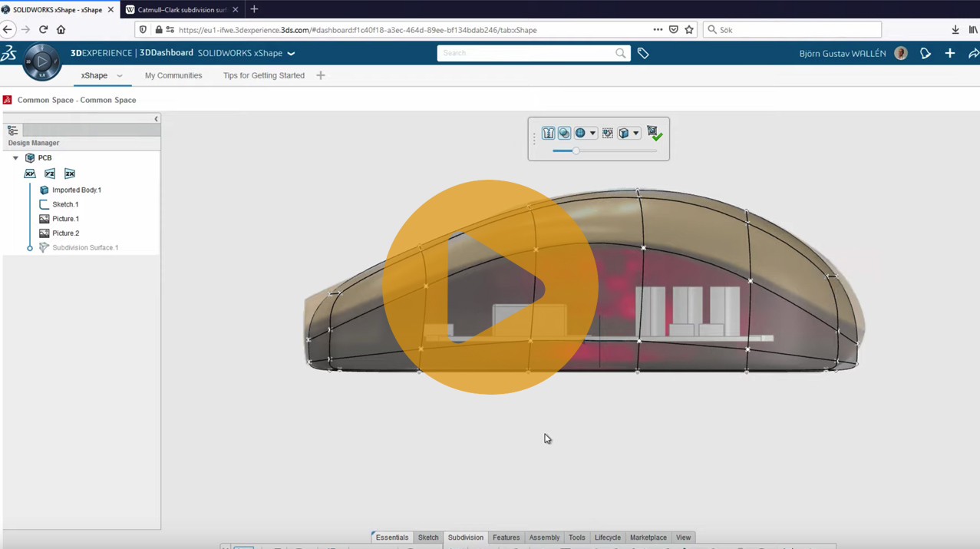980x549 pixels.
Task: Open the cube view orientation dropdown
Action: tap(635, 134)
